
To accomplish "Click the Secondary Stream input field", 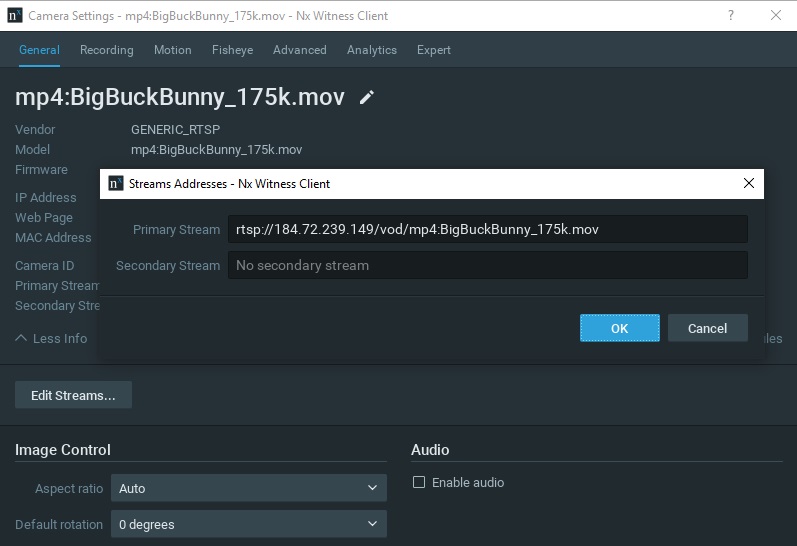I will [487, 265].
